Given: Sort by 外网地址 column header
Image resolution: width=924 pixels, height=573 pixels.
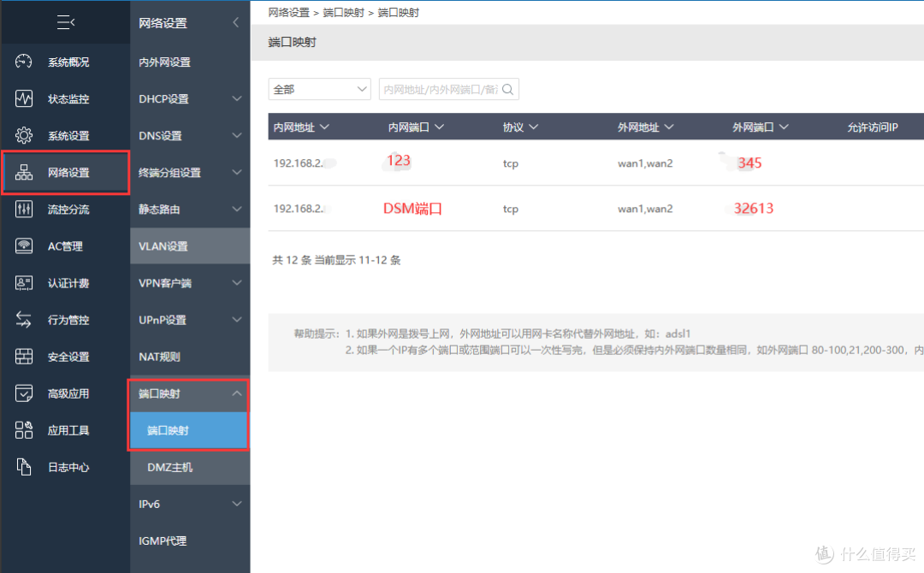Looking at the screenshot, I should pyautogui.click(x=645, y=127).
